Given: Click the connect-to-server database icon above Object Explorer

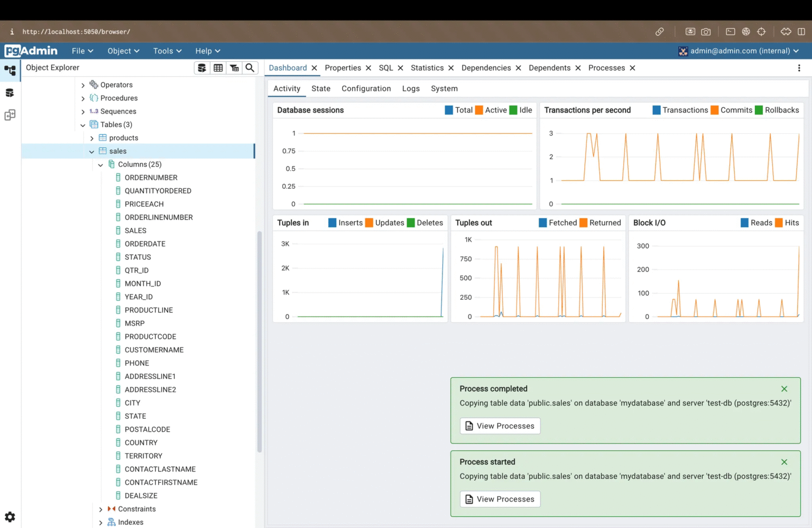Looking at the screenshot, I should pyautogui.click(x=202, y=68).
